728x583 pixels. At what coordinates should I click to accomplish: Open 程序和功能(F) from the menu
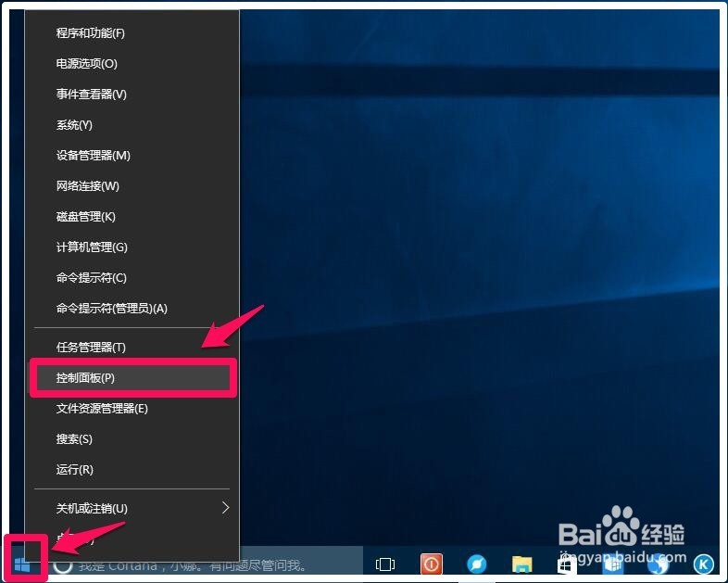click(x=132, y=33)
